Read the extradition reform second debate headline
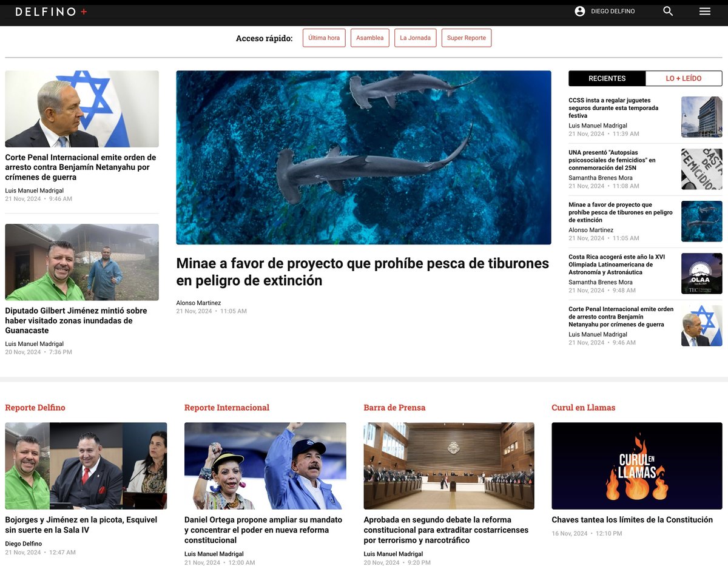Screen dimensions: 728x566 446,530
